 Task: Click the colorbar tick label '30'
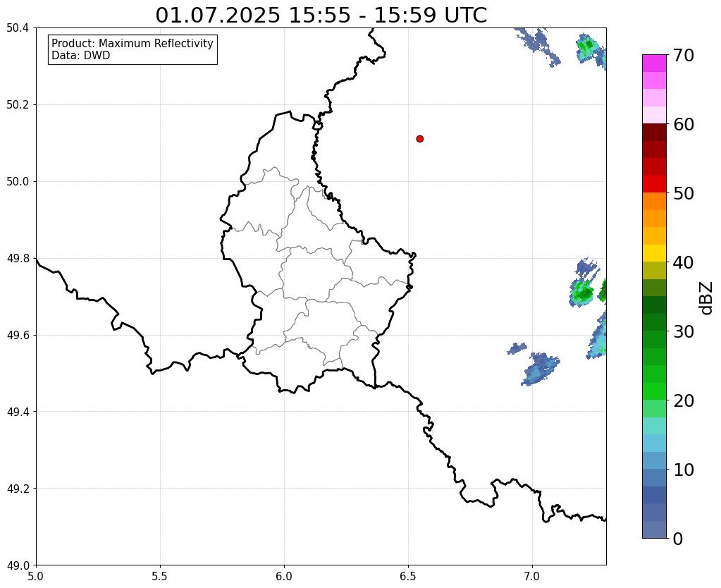tap(684, 331)
